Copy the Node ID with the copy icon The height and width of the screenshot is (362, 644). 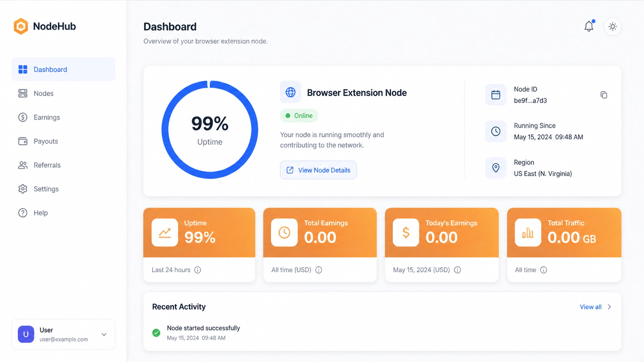point(604,95)
